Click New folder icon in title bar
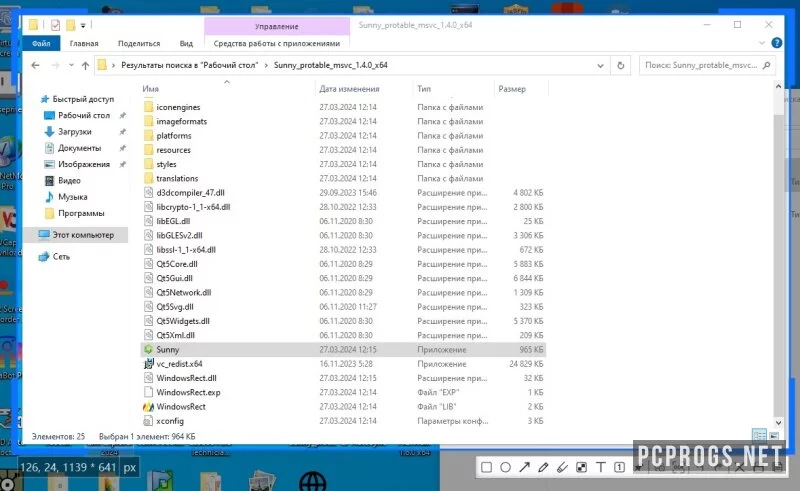The height and width of the screenshot is (491, 800). tap(70, 25)
